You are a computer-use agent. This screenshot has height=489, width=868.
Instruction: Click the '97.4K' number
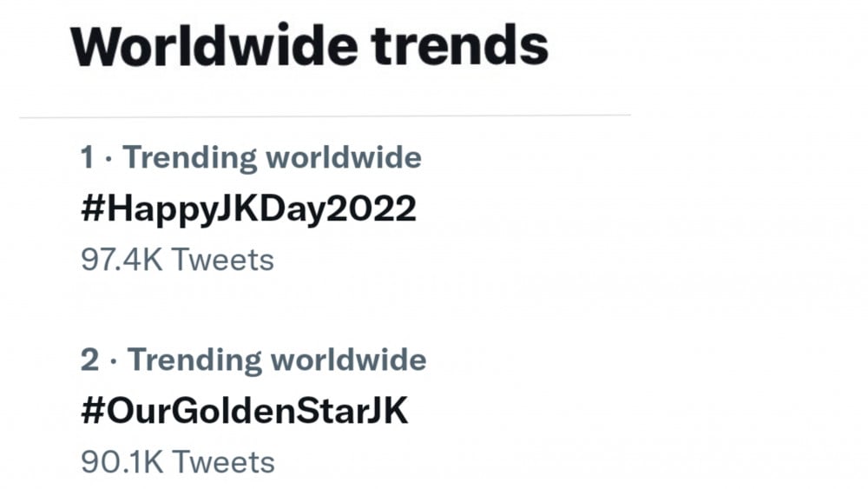point(122,260)
